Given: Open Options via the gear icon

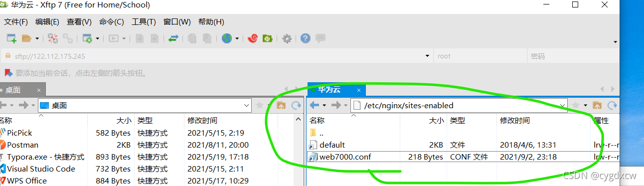Looking at the screenshot, I should click(287, 38).
